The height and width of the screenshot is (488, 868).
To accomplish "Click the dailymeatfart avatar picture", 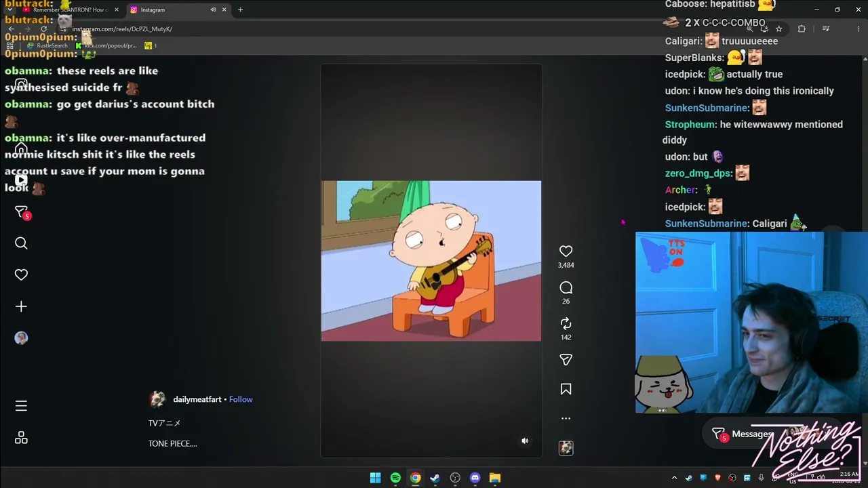I will click(x=157, y=399).
